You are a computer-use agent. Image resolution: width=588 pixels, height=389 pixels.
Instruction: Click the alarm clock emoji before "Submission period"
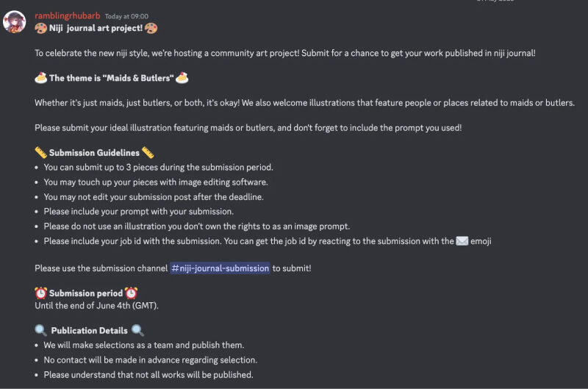pos(41,293)
